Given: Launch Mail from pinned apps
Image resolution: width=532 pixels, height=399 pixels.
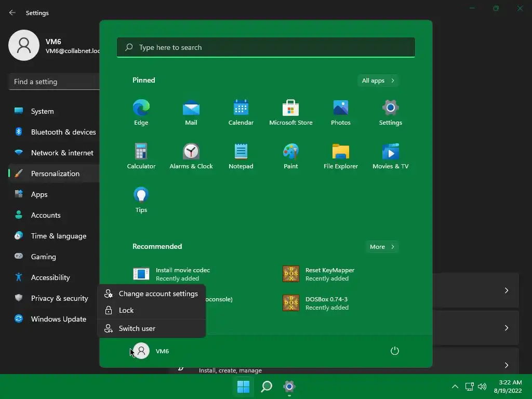Looking at the screenshot, I should coord(191,113).
